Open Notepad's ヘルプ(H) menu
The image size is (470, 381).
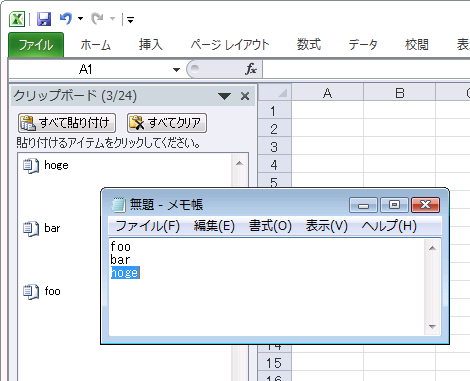coord(389,226)
